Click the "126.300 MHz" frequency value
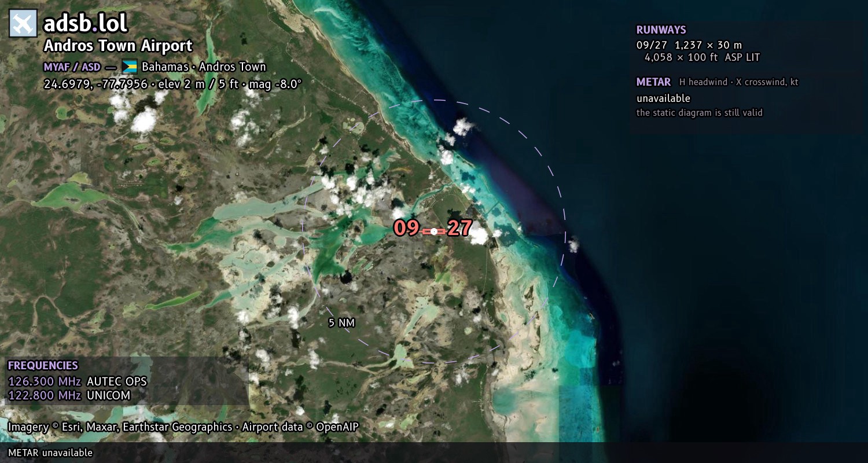This screenshot has width=868, height=463. coord(45,382)
